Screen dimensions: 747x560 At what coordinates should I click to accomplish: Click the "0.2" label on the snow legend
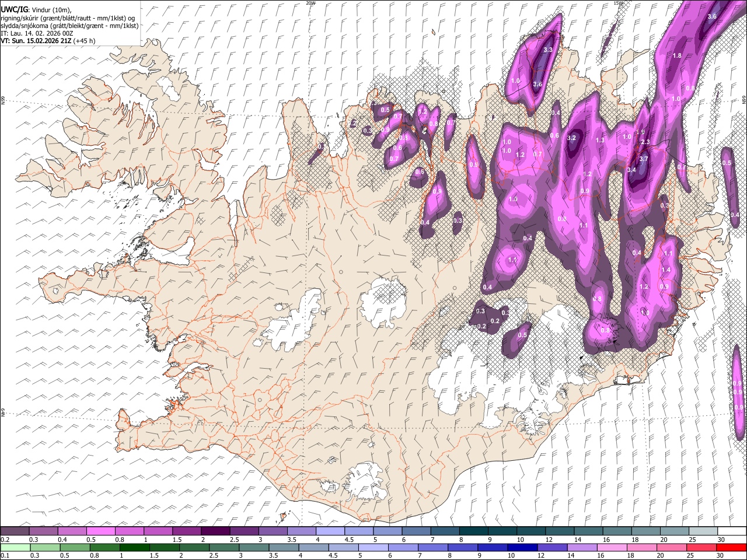tap(5, 540)
